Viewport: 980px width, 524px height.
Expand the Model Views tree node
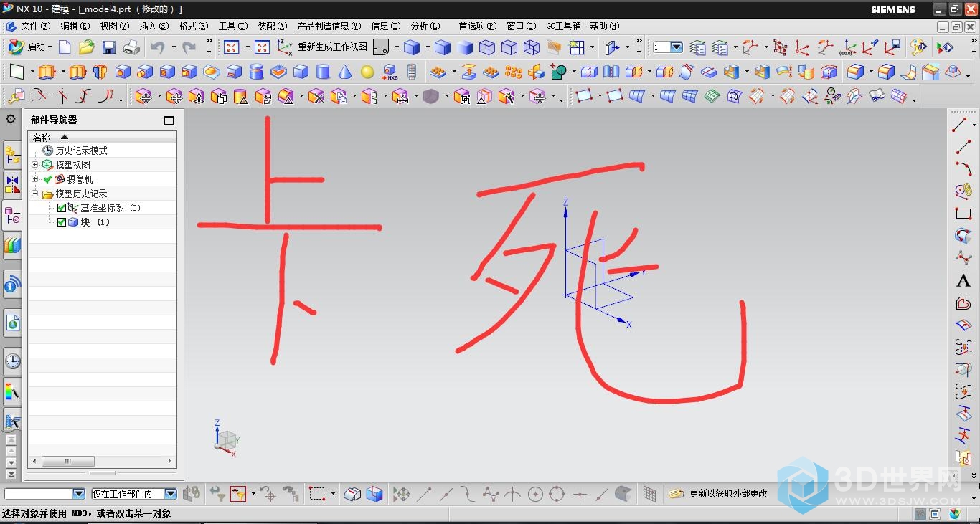point(34,165)
